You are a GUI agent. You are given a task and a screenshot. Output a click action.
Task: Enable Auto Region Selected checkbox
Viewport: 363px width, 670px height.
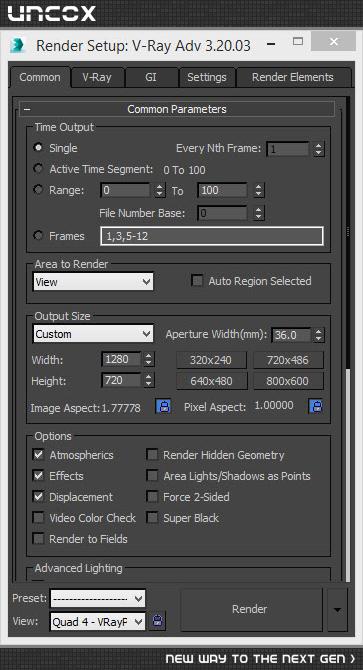(x=197, y=281)
